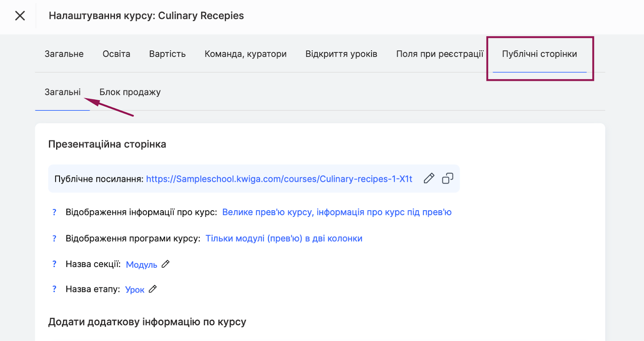Open help for Відображення інформації про курс
Image resolution: width=644 pixels, height=341 pixels.
pos(54,212)
